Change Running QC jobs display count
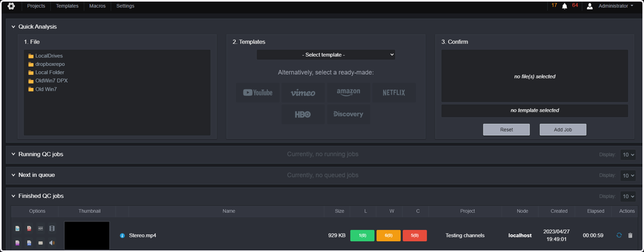Viewport: 644px width, 252px height. tap(628, 154)
